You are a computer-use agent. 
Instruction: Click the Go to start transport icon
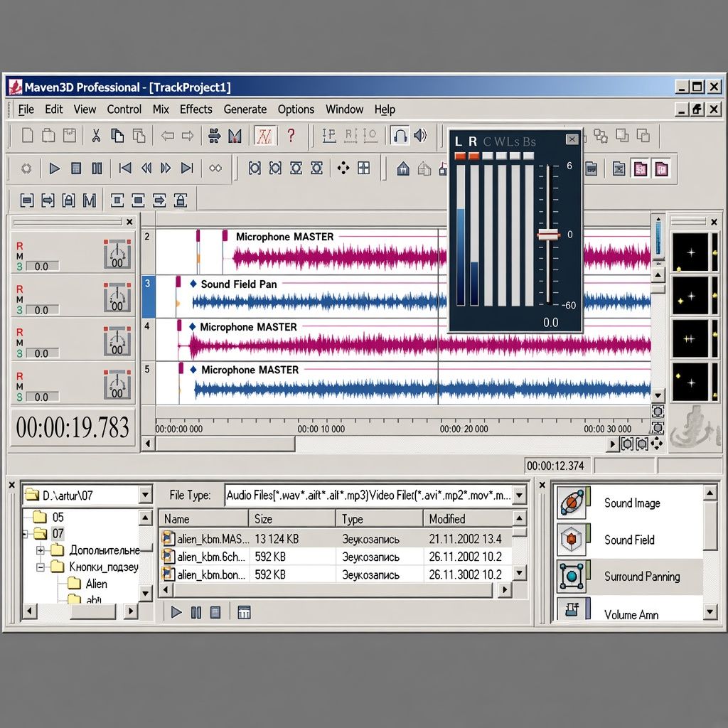pyautogui.click(x=125, y=168)
